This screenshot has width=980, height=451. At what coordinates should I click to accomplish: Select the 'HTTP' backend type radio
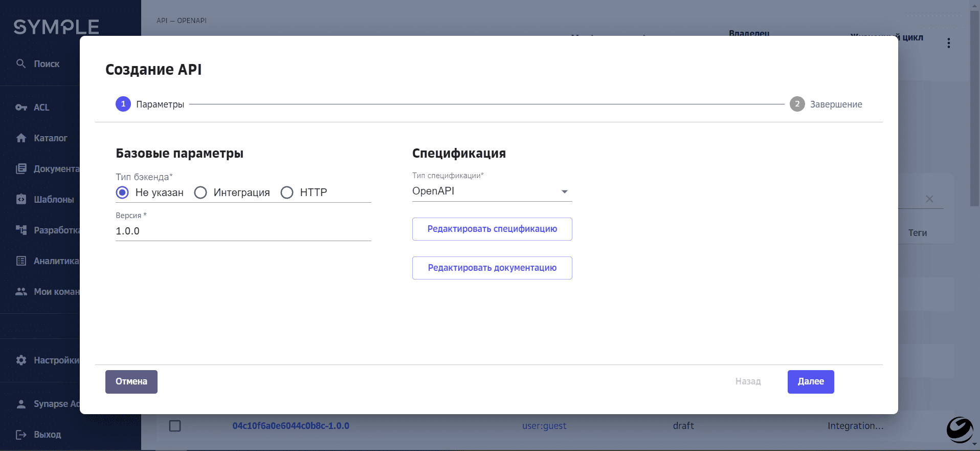click(287, 192)
